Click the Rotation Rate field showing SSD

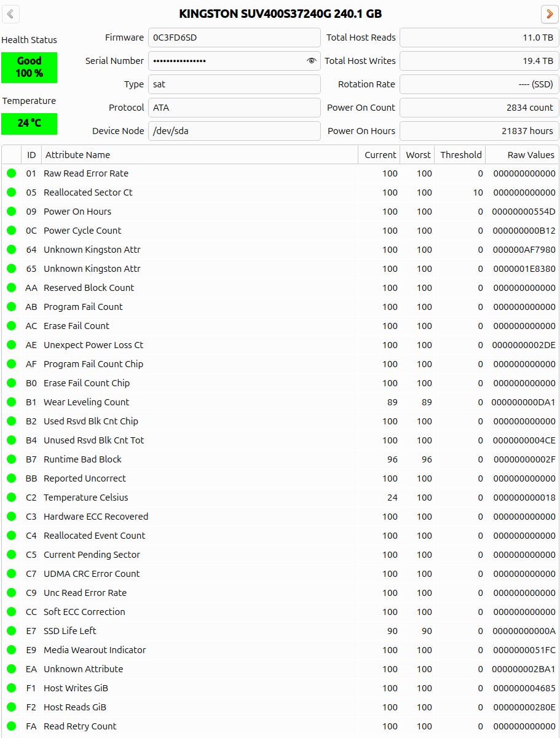pyautogui.click(x=479, y=84)
